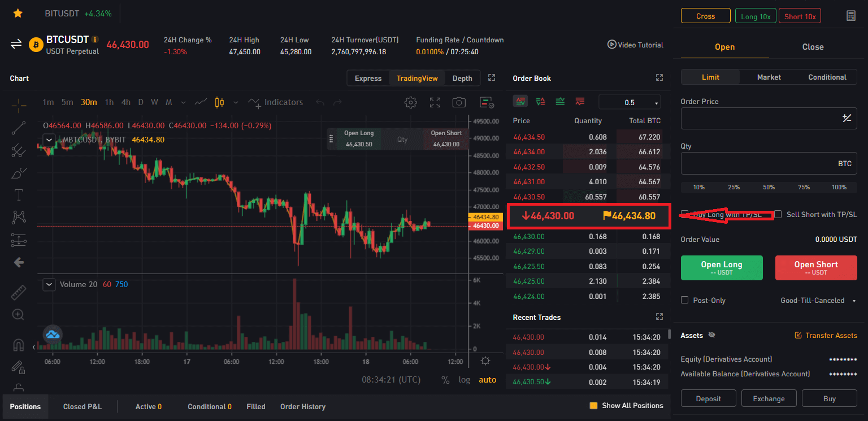Click the Open Long button

point(722,267)
